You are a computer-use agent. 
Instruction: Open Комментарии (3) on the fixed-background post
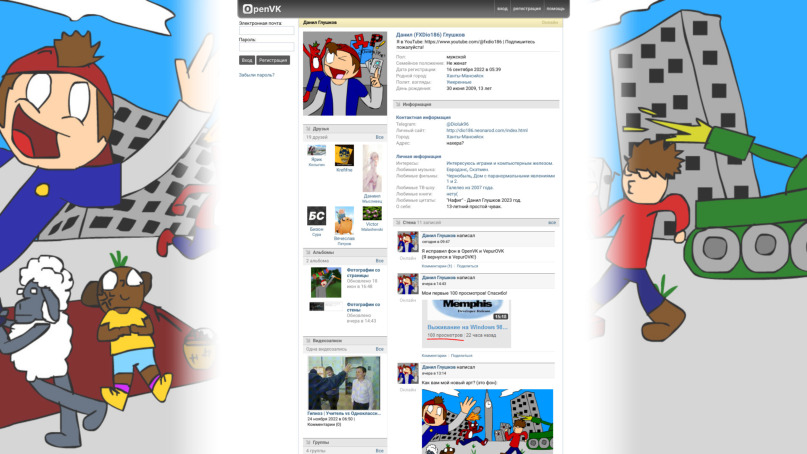(437, 266)
